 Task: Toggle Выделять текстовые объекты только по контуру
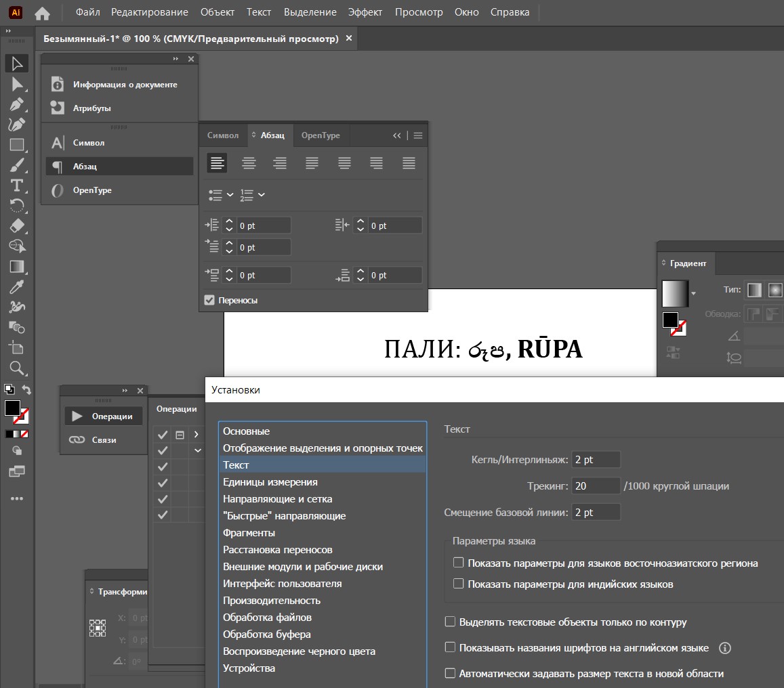point(450,622)
